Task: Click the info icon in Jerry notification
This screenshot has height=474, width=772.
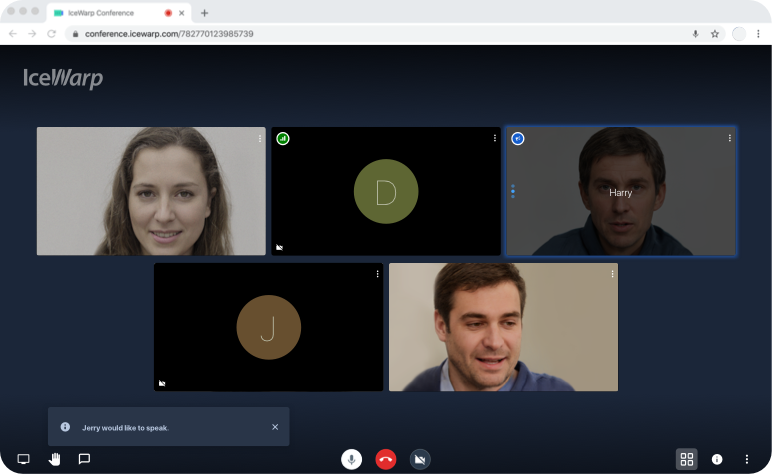Action: point(65,427)
